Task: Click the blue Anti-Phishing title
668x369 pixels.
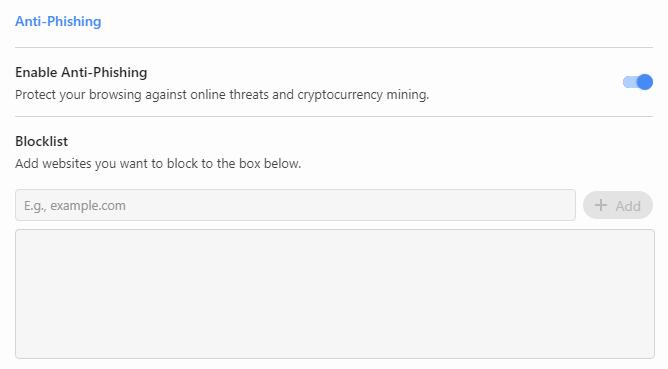Action: pyautogui.click(x=58, y=21)
